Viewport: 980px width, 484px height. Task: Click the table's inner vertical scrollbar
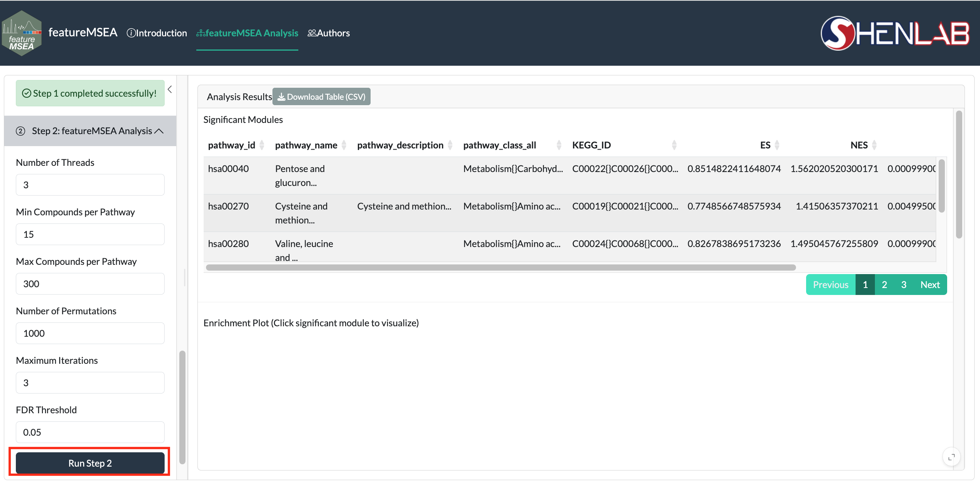942,186
